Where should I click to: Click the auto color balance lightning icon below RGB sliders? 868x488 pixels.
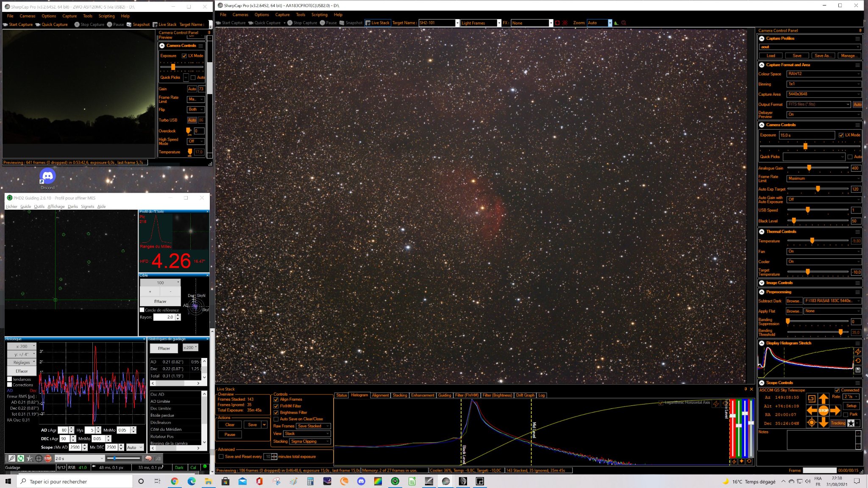734,461
